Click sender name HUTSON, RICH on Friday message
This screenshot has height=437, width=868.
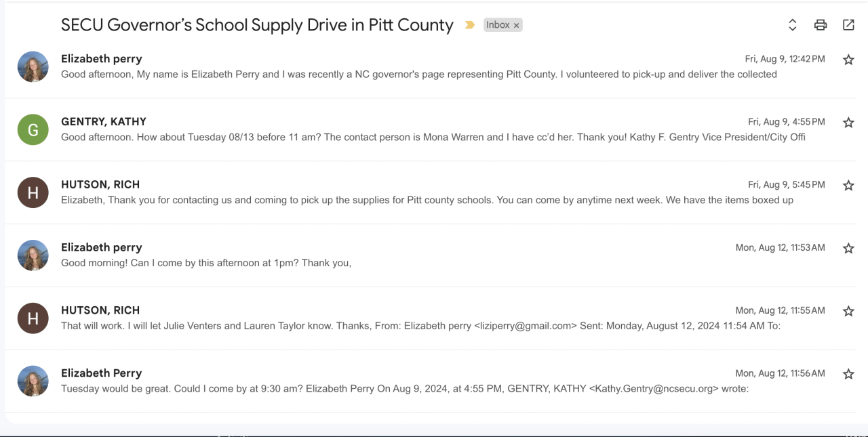(x=100, y=184)
